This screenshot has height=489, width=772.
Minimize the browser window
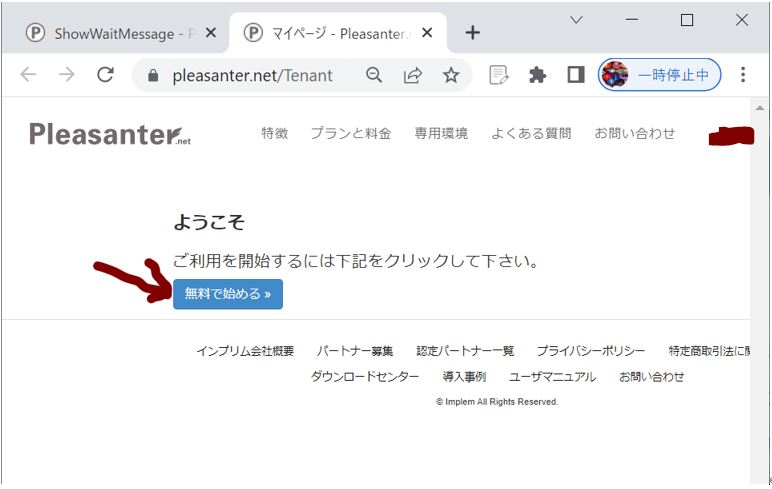(x=632, y=20)
